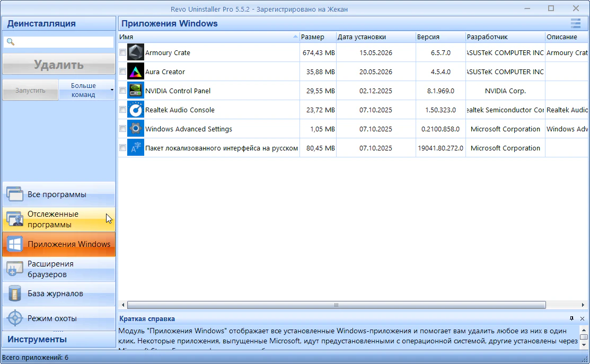This screenshot has height=364, width=590.
Task: Sort by the Размер column header
Action: coord(318,37)
